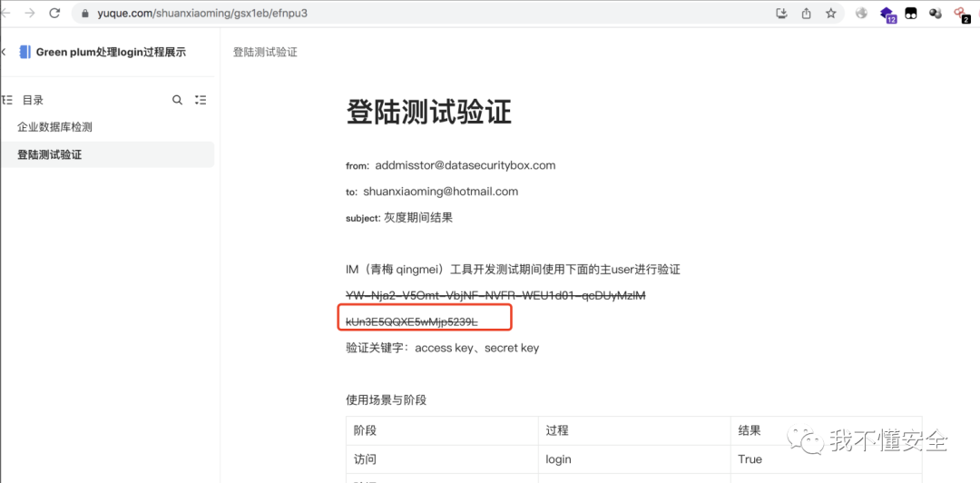Bookmark this page with the star icon
This screenshot has width=980, height=483.
point(830,13)
